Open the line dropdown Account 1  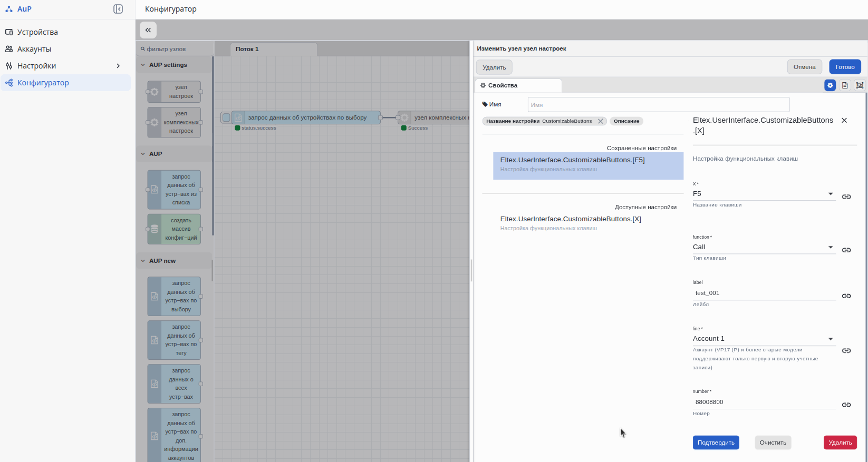(x=764, y=339)
